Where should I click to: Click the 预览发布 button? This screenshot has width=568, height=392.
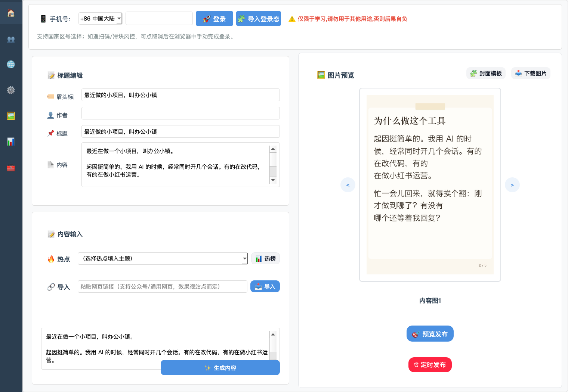(x=430, y=334)
